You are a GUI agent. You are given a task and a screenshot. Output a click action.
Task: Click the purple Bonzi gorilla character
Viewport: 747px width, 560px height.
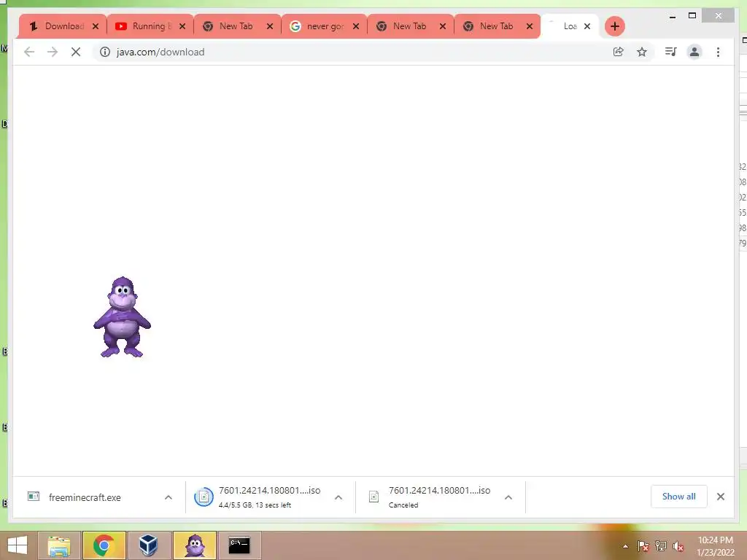point(123,317)
